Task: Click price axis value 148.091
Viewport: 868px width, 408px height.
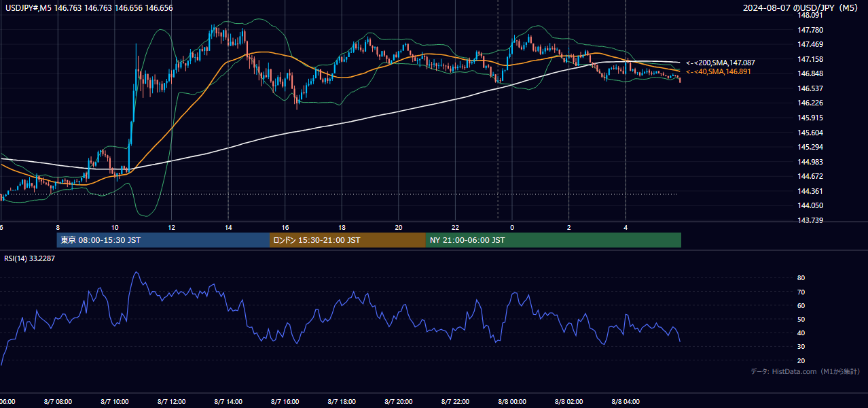Action: pos(810,15)
